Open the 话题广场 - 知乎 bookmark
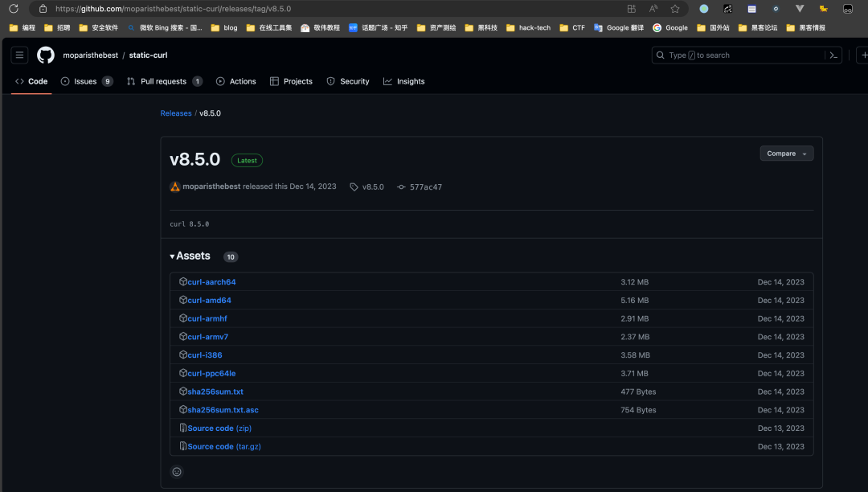 coord(378,27)
